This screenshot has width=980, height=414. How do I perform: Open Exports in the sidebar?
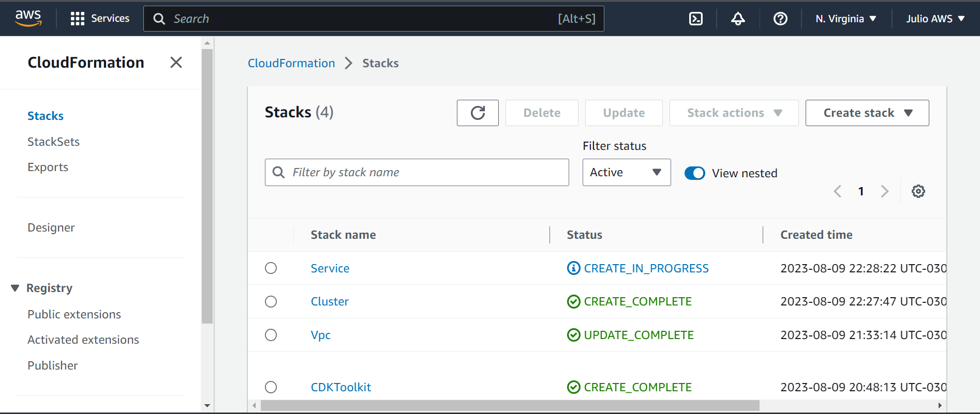[48, 167]
